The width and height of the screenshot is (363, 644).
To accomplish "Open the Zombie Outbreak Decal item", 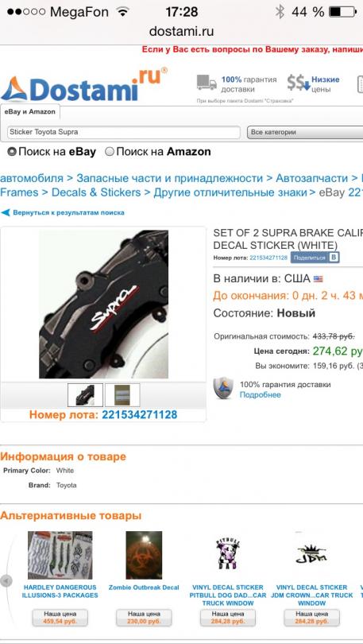I will (144, 588).
